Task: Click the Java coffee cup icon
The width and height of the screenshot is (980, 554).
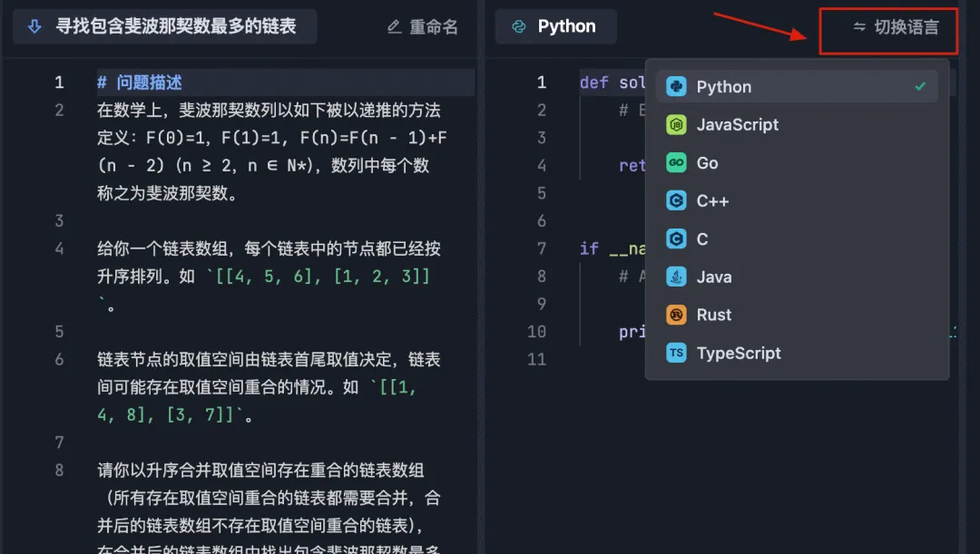Action: coord(676,277)
